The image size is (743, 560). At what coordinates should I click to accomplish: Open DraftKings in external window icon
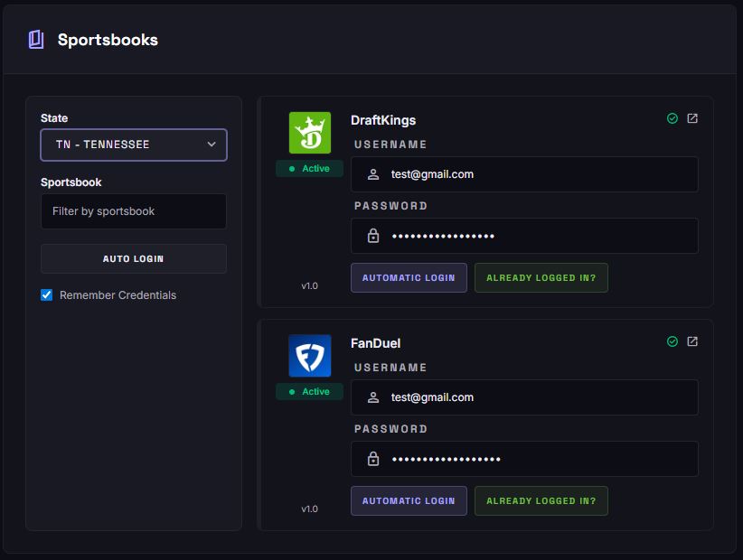click(x=692, y=118)
